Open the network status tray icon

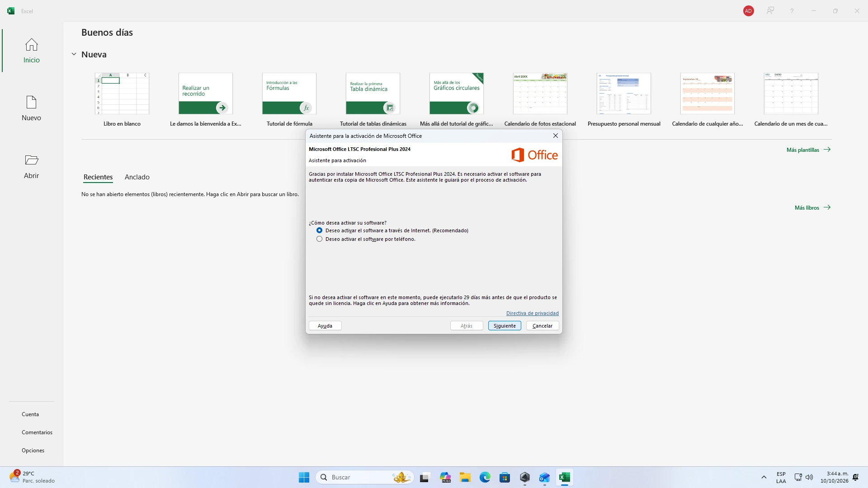[798, 477]
